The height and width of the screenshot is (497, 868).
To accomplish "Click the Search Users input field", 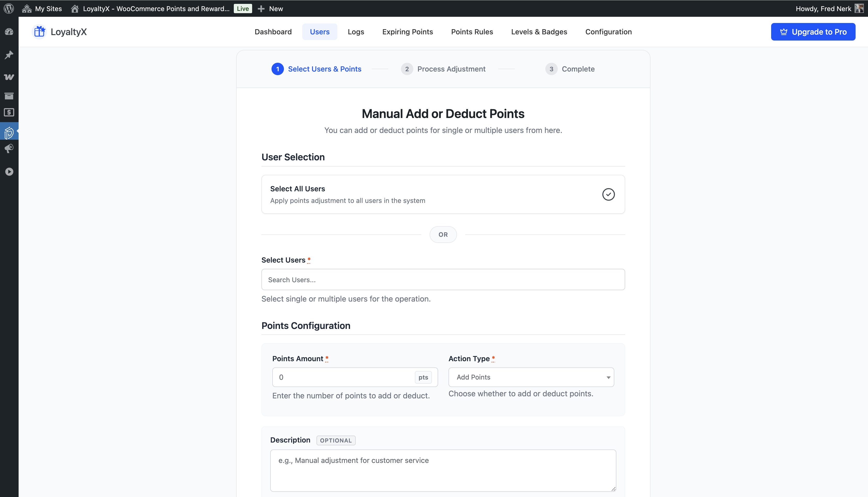I will 443,280.
